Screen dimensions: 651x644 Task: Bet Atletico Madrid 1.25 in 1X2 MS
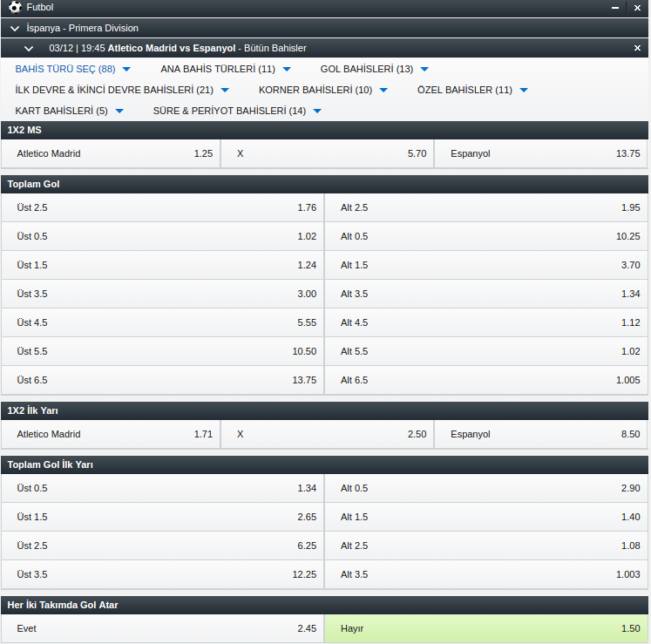coord(111,153)
